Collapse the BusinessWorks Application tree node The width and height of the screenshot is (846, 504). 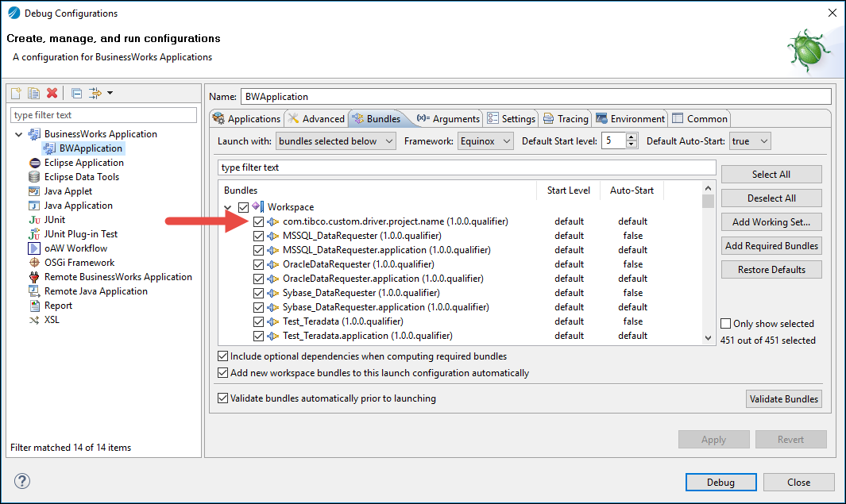point(19,134)
